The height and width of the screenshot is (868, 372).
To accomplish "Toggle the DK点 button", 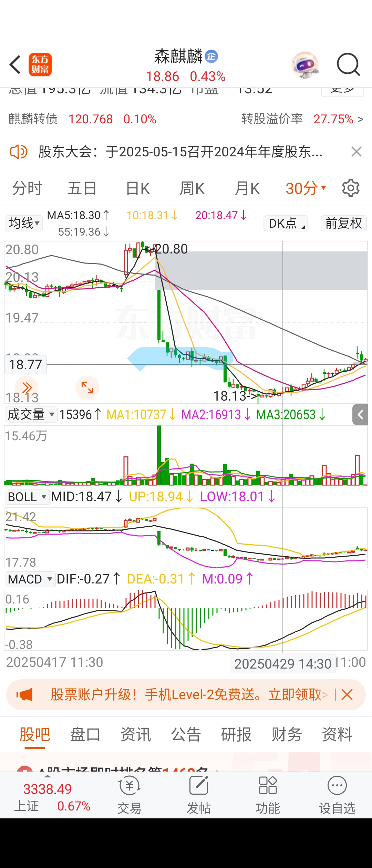I will [x=285, y=223].
